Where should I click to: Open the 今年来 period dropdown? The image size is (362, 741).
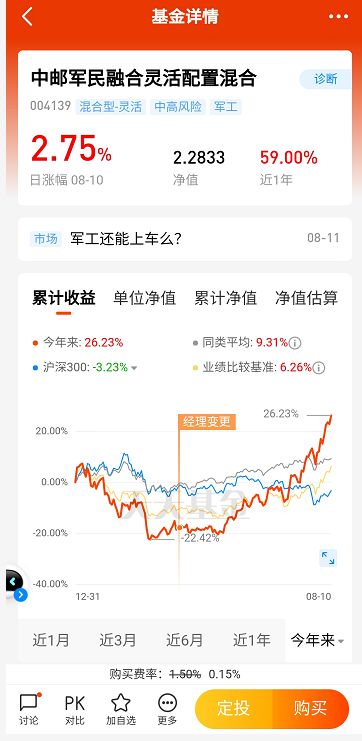(x=317, y=641)
